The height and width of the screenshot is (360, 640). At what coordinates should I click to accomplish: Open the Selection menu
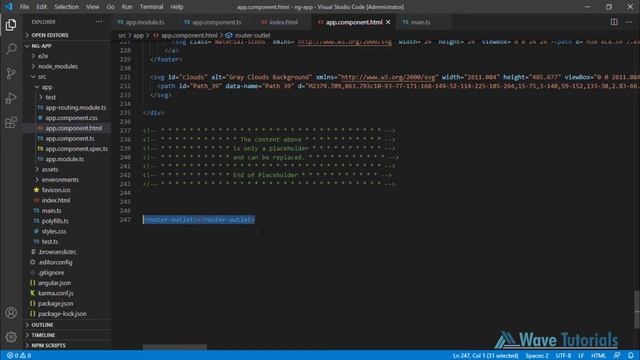[x=66, y=7]
